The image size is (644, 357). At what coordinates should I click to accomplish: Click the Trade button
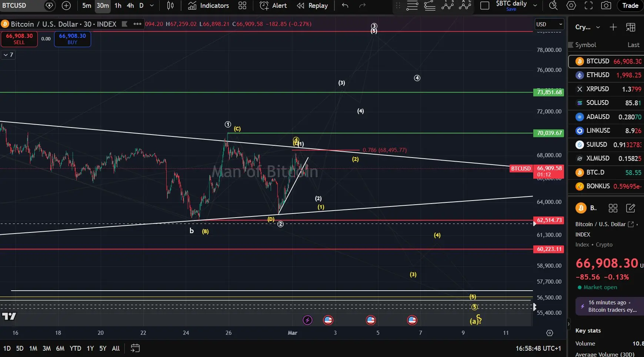(630, 6)
